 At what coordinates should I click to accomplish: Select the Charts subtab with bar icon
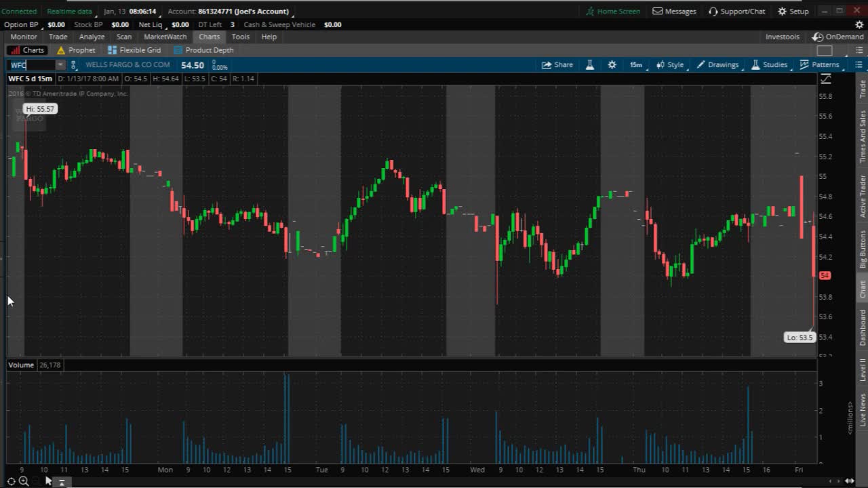coord(27,50)
